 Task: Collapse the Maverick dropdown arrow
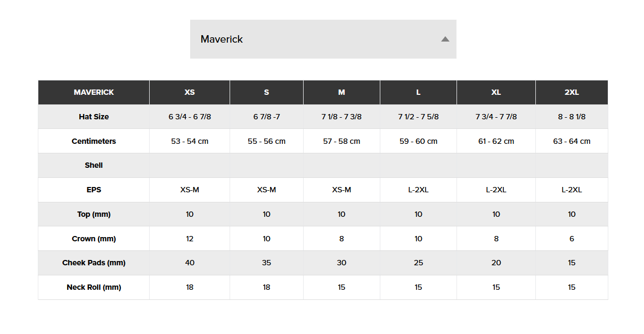(445, 39)
